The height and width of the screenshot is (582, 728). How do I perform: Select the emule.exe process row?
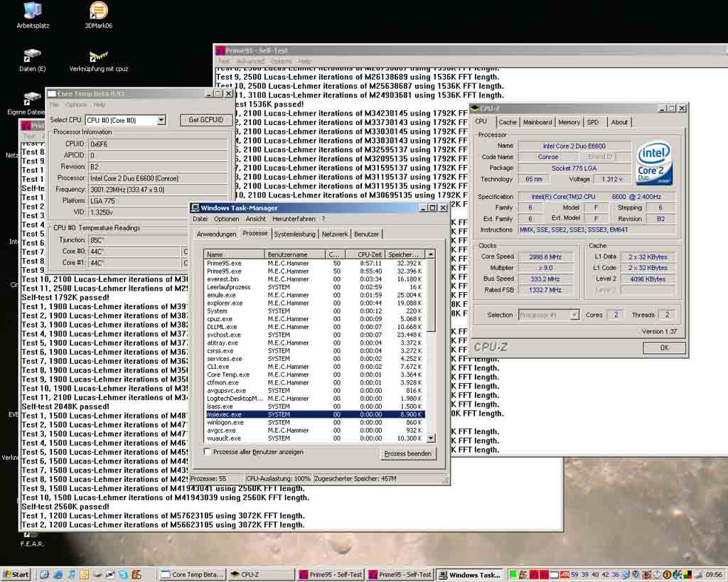(x=315, y=295)
